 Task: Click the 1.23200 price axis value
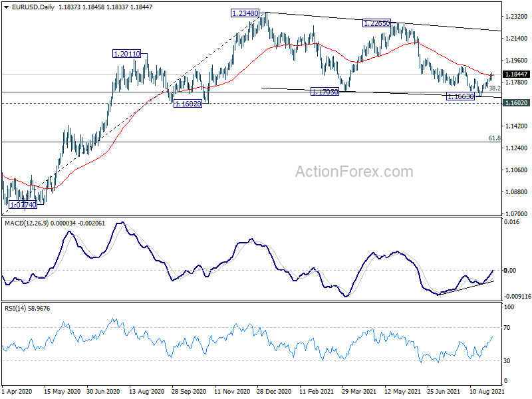(517, 16)
